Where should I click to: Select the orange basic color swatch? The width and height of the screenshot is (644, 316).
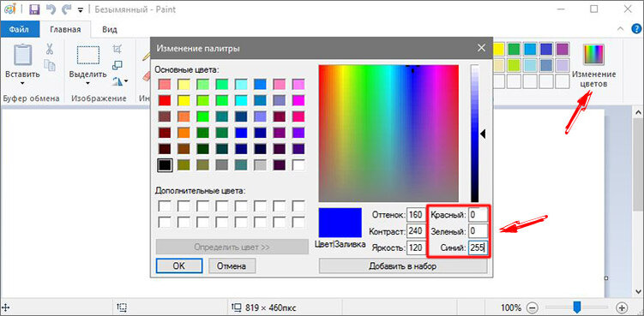tap(184, 132)
